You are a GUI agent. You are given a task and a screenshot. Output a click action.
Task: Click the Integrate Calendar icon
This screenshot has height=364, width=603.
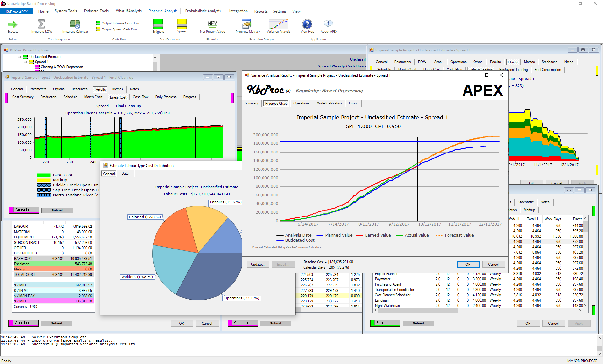pos(75,24)
